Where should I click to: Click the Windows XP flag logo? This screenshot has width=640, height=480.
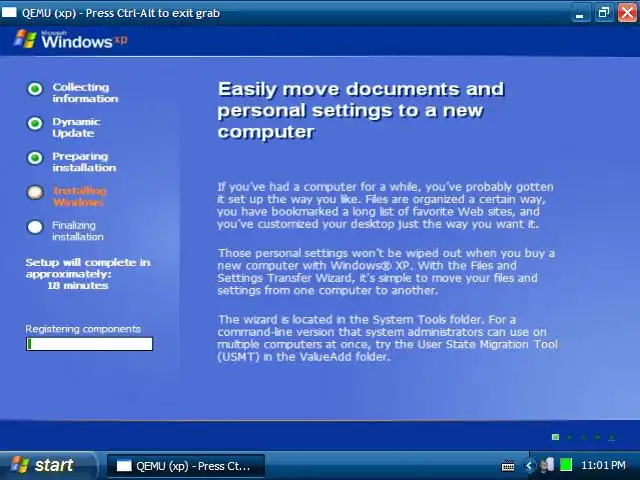tap(25, 39)
